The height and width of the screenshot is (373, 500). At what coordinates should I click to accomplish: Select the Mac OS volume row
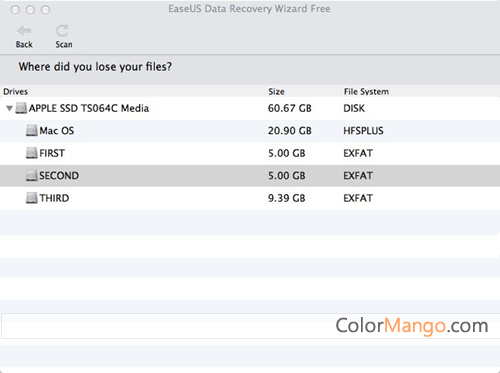click(250, 131)
